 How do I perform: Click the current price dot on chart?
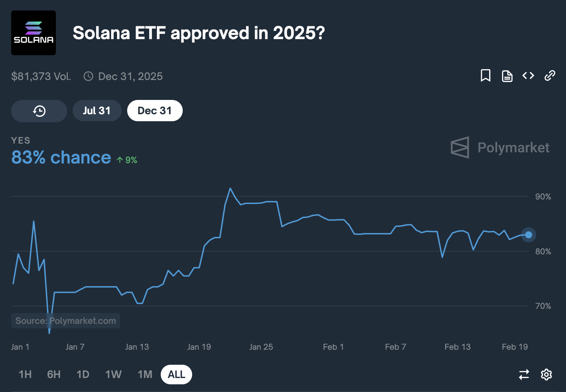(x=528, y=235)
